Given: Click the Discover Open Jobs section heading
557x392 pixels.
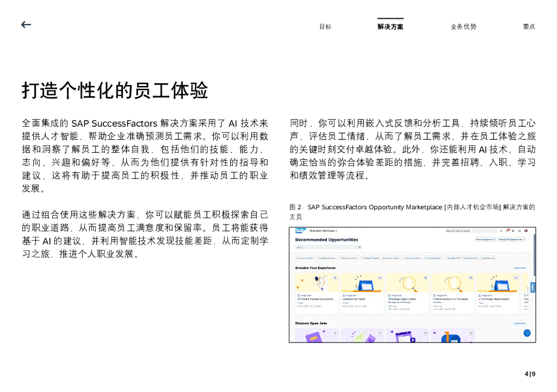Looking at the screenshot, I should [x=311, y=323].
